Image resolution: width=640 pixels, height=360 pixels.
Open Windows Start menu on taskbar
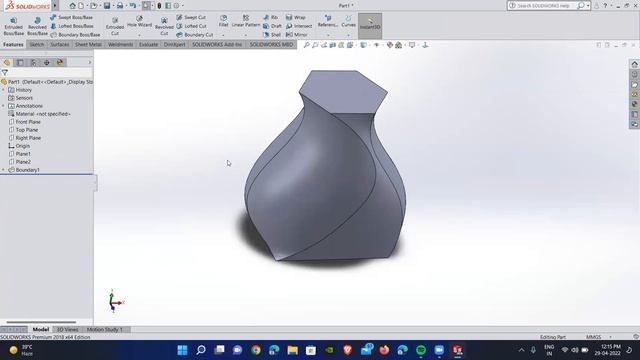182,350
